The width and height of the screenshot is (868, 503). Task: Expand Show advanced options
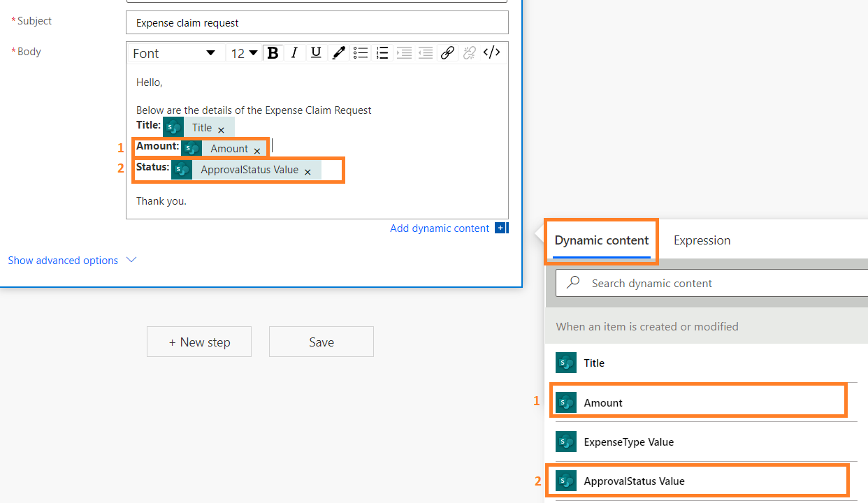(x=72, y=261)
